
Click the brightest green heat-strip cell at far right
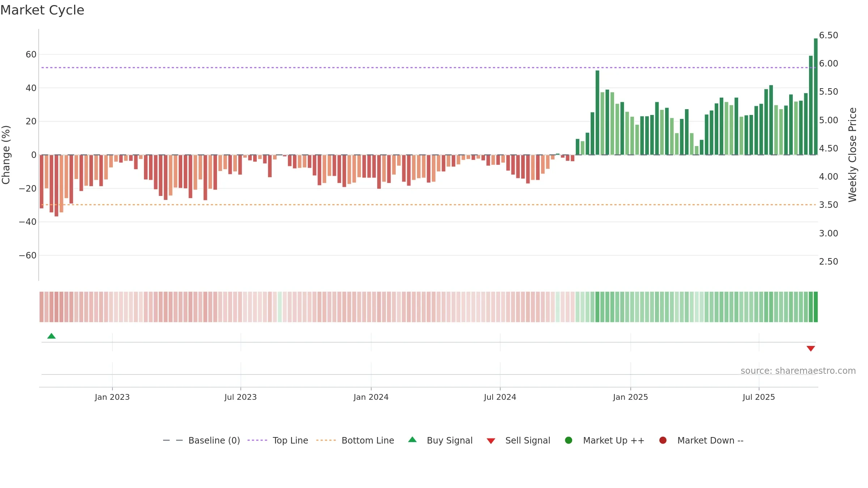click(x=816, y=307)
